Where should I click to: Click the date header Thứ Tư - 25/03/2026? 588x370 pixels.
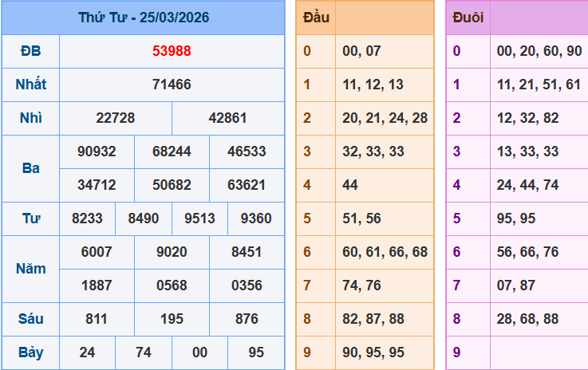[143, 18]
